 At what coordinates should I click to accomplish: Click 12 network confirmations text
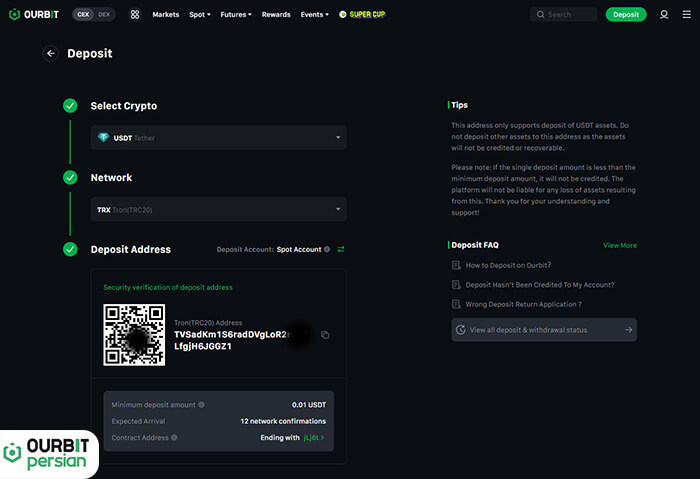click(x=283, y=421)
